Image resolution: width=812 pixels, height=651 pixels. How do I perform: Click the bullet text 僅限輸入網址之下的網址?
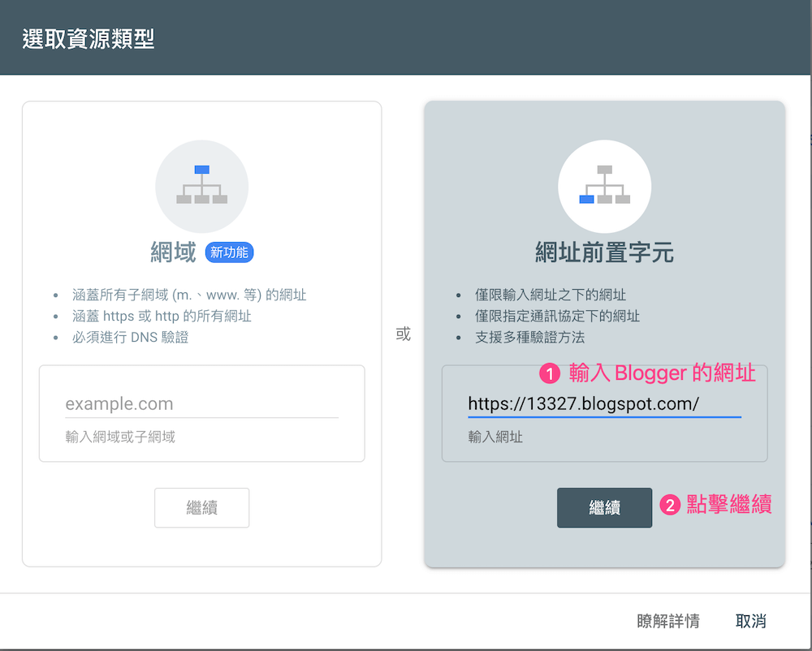551,295
